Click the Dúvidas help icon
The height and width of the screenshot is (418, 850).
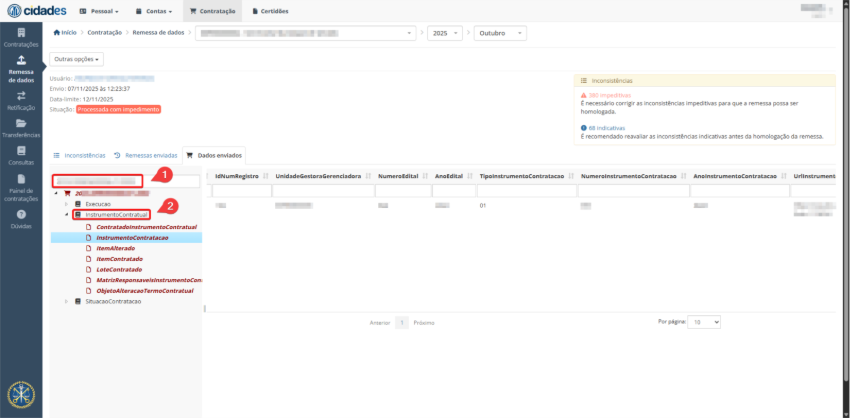21,219
